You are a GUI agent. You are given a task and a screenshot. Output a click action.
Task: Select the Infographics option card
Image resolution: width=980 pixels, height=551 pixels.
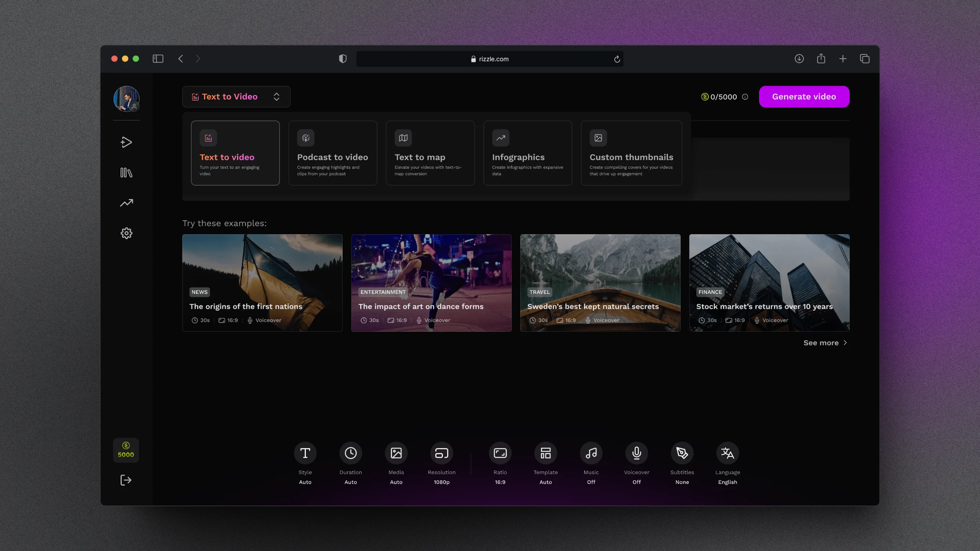[528, 153]
